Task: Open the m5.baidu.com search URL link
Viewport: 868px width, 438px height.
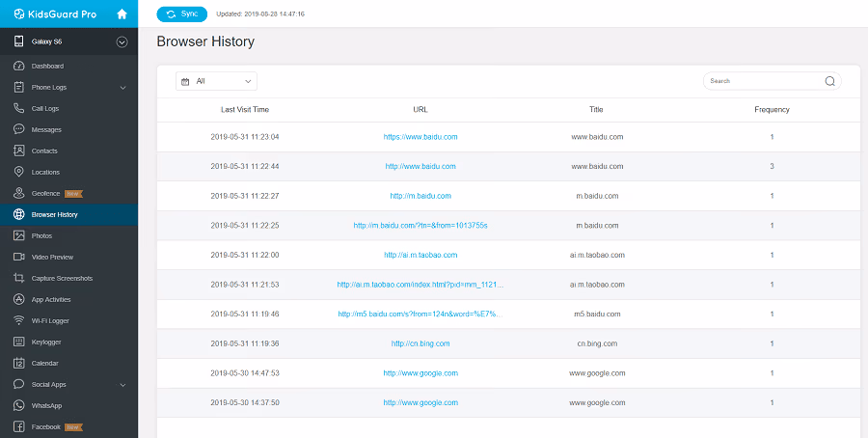Action: coord(420,314)
